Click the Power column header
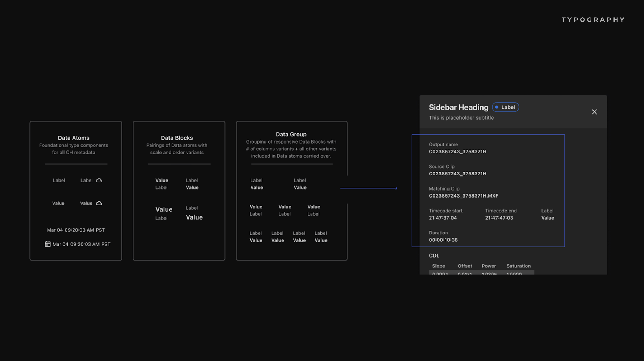Screen dimensions: 644x361 tap(489, 266)
